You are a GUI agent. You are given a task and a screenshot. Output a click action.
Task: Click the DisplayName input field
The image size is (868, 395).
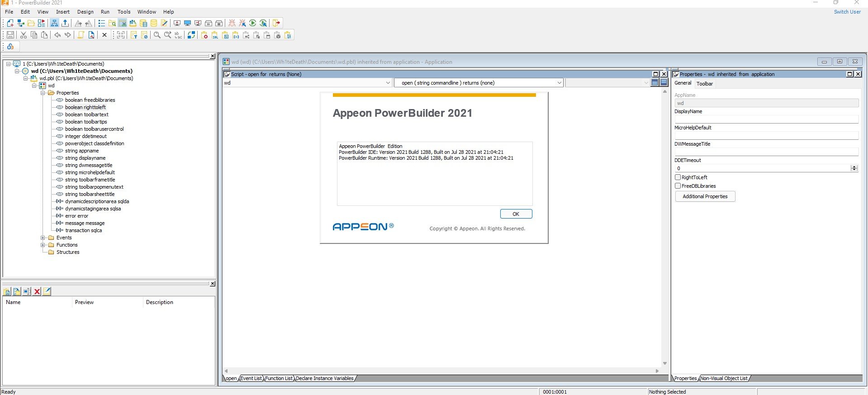pyautogui.click(x=766, y=119)
